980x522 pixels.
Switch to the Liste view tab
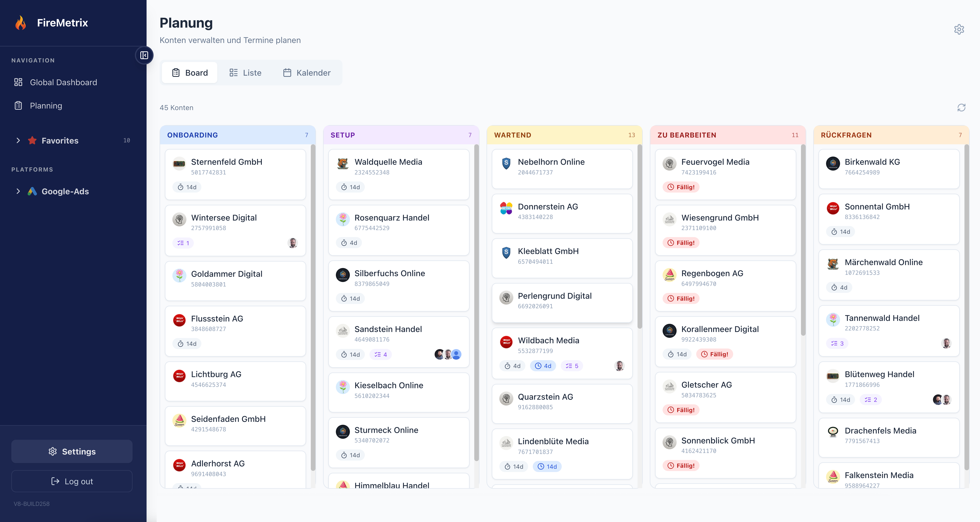click(245, 72)
